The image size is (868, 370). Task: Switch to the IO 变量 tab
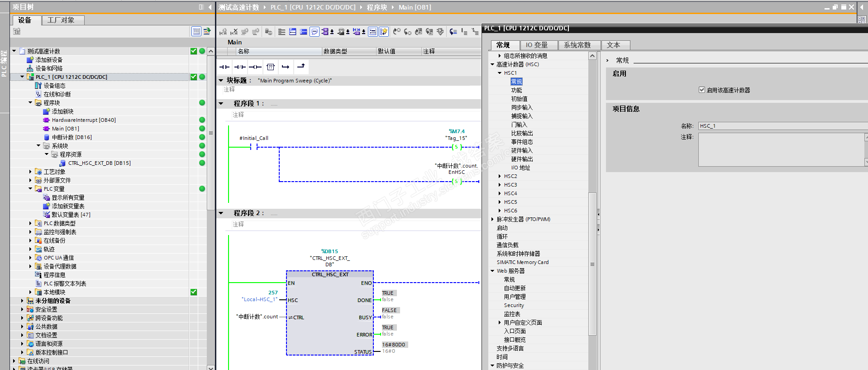coord(537,45)
